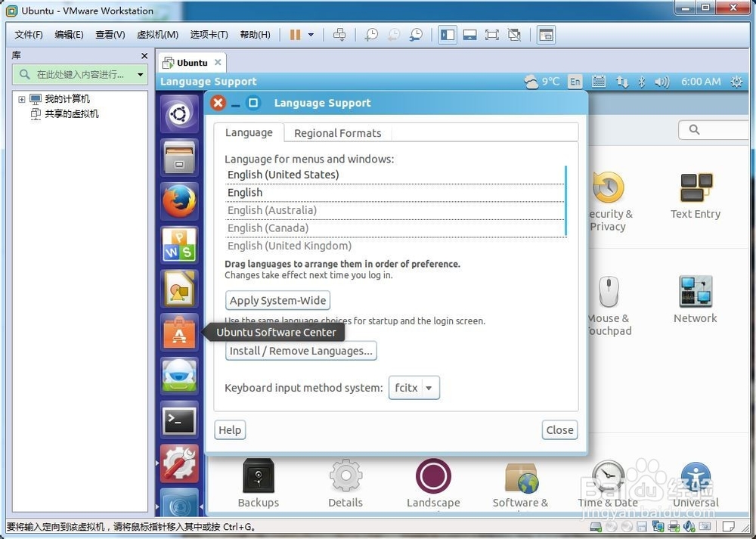Viewport: 756px width, 539px height.
Task: Select the Ubuntu VM tab
Action: tap(191, 63)
